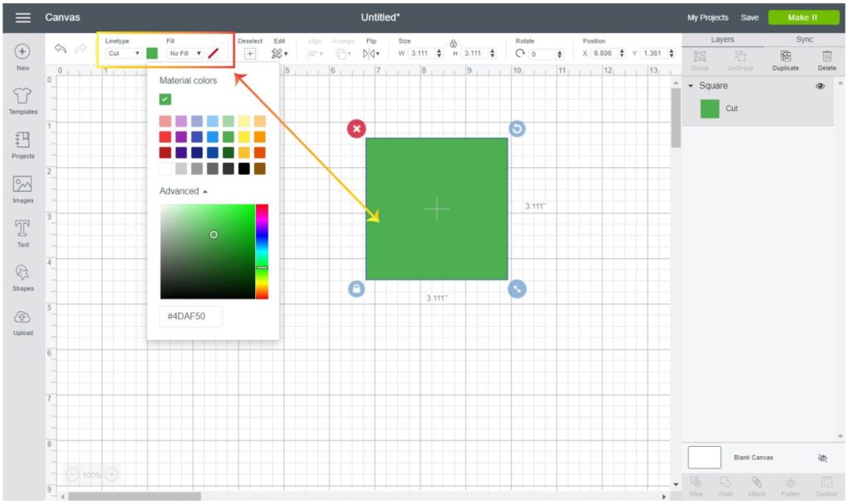Screen dimensions: 848x504
Task: Open the Linetype Cut dropdown
Action: coord(124,53)
